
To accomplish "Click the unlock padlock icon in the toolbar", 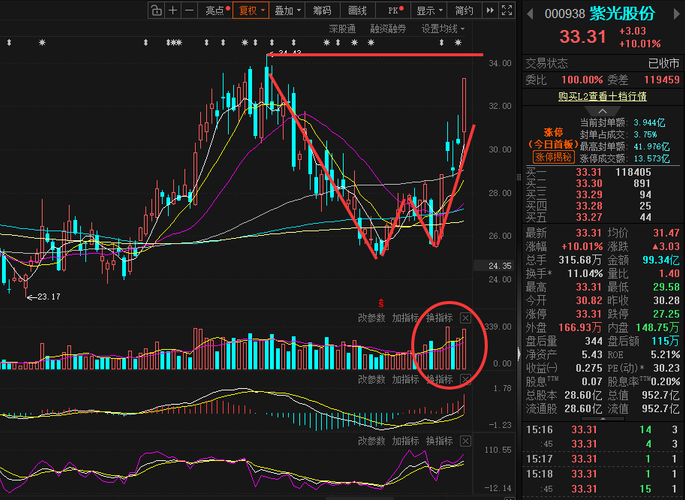I will pyautogui.click(x=156, y=10).
